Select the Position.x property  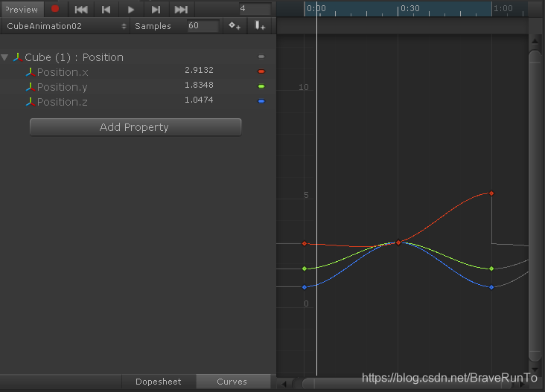click(x=63, y=72)
